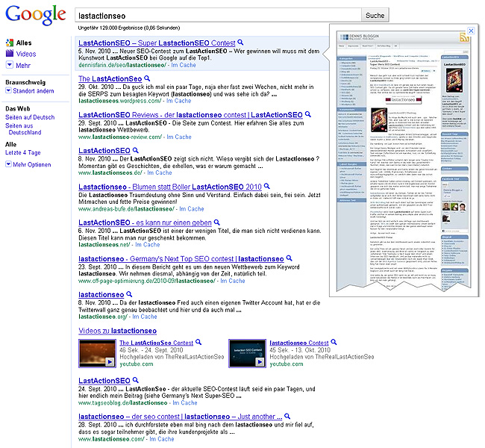Open 'Standort ändern' location dropdown arrow
Image resolution: width=485 pixels, height=448 pixels.
[8, 90]
